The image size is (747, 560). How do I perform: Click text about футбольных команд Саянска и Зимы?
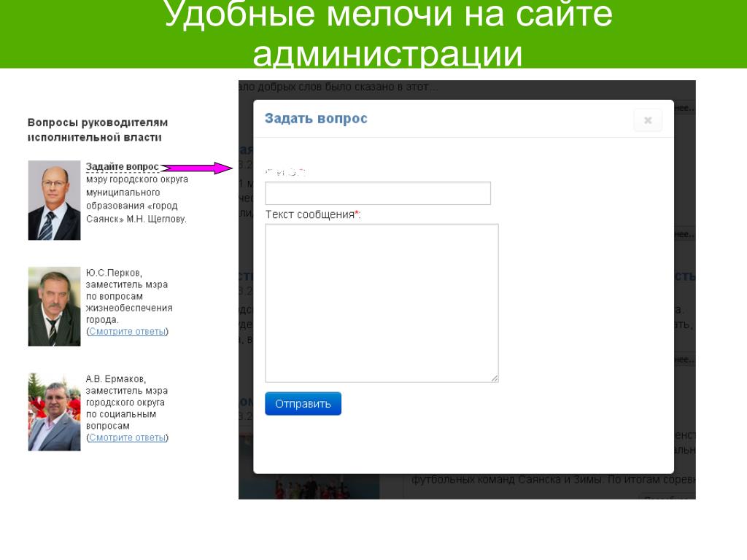(554, 480)
